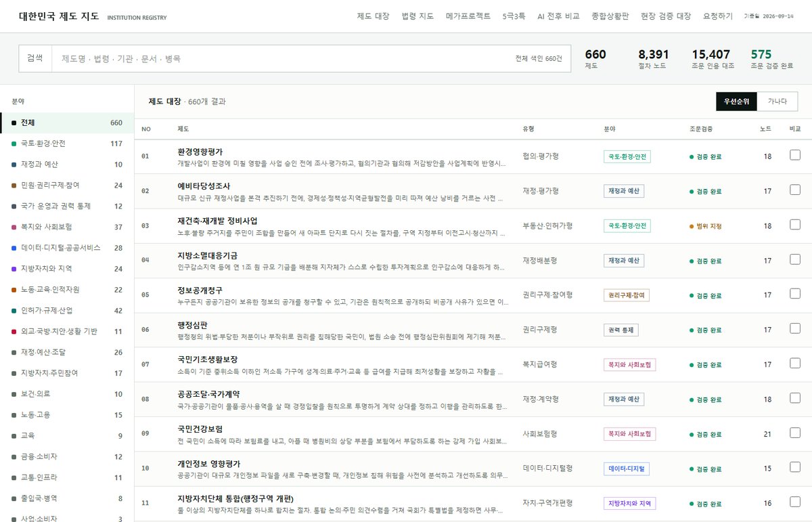The height and width of the screenshot is (522, 812).
Task: Open the AI 전후 비교 tab
Action: tap(558, 16)
